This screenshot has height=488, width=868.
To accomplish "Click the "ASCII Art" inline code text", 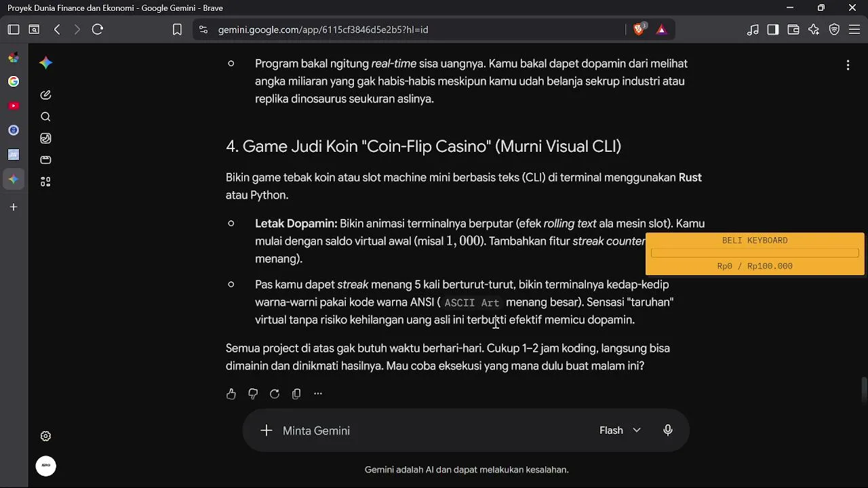I will coord(472,303).
